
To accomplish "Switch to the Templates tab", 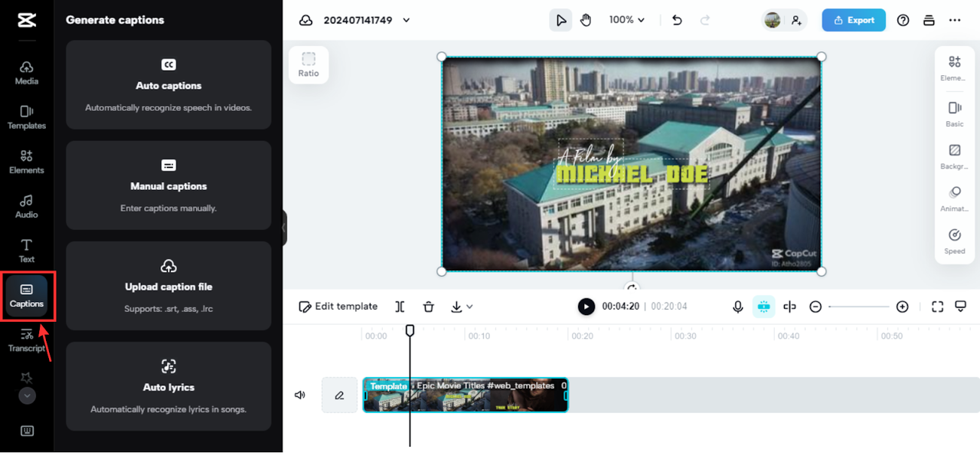I will 27,117.
